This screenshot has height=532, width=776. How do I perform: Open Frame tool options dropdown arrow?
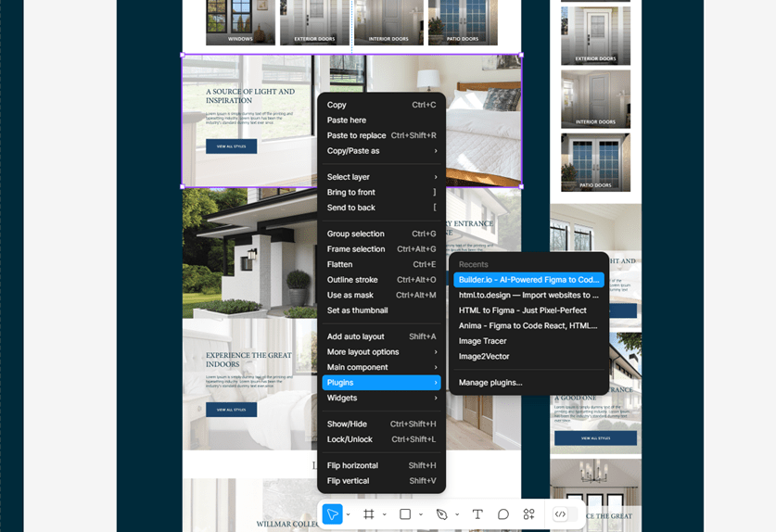[x=384, y=515]
